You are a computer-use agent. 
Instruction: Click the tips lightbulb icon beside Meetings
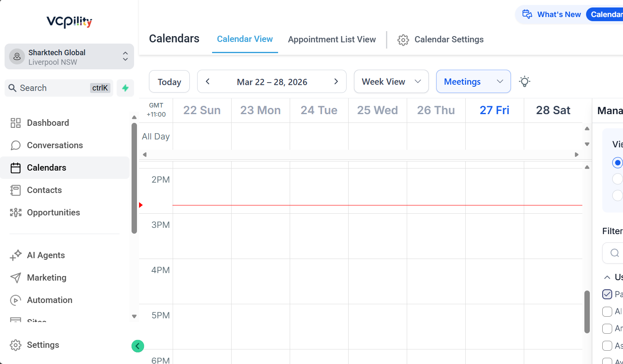(x=525, y=81)
